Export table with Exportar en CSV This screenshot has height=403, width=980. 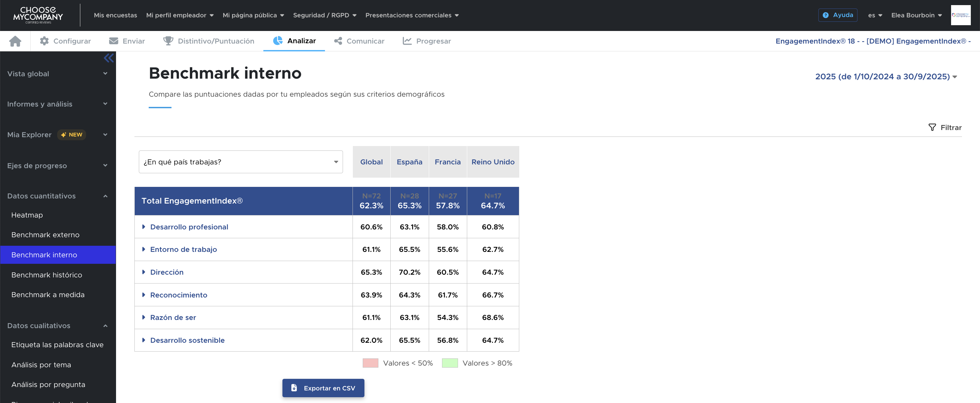pos(323,388)
